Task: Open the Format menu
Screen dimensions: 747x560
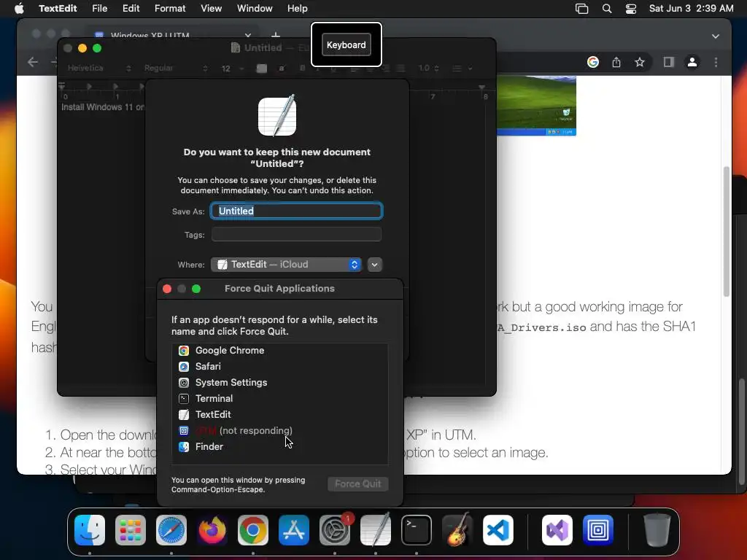Action: [170, 9]
